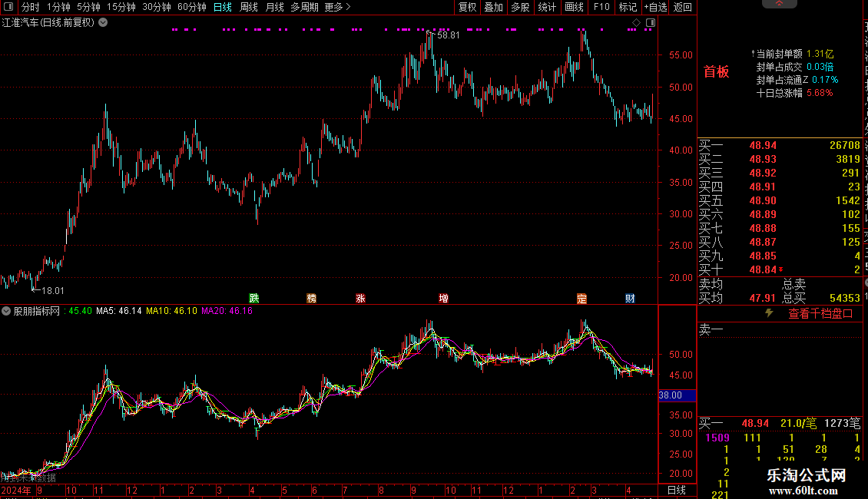Select the 日线 daily tab
868x499 pixels.
pyautogui.click(x=223, y=7)
